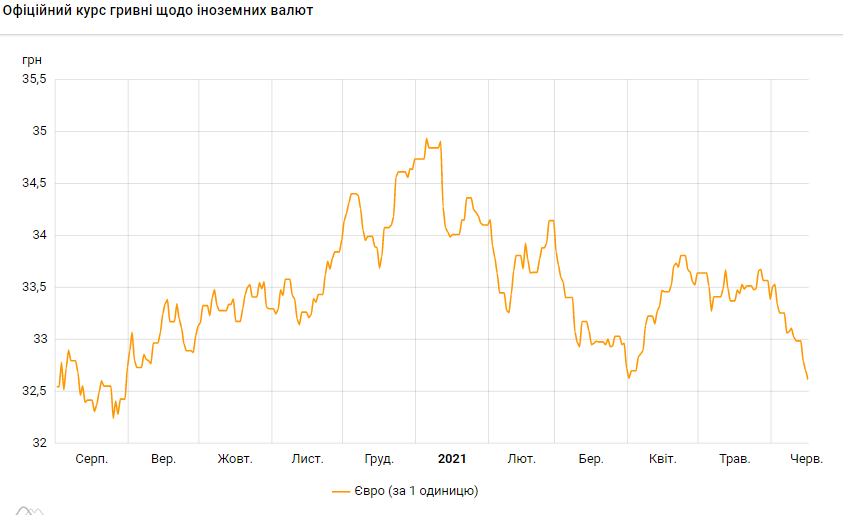843x515 pixels.
Task: Select the Жовт. month label
Action: tap(235, 459)
